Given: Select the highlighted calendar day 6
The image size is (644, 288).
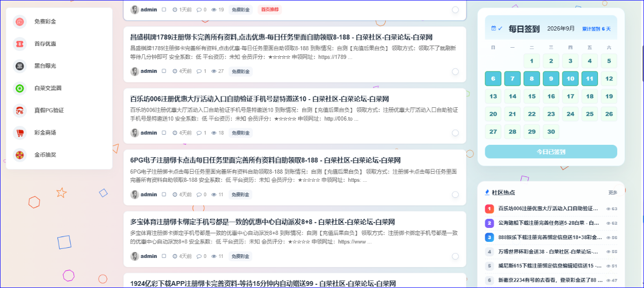Looking at the screenshot, I should [493, 79].
